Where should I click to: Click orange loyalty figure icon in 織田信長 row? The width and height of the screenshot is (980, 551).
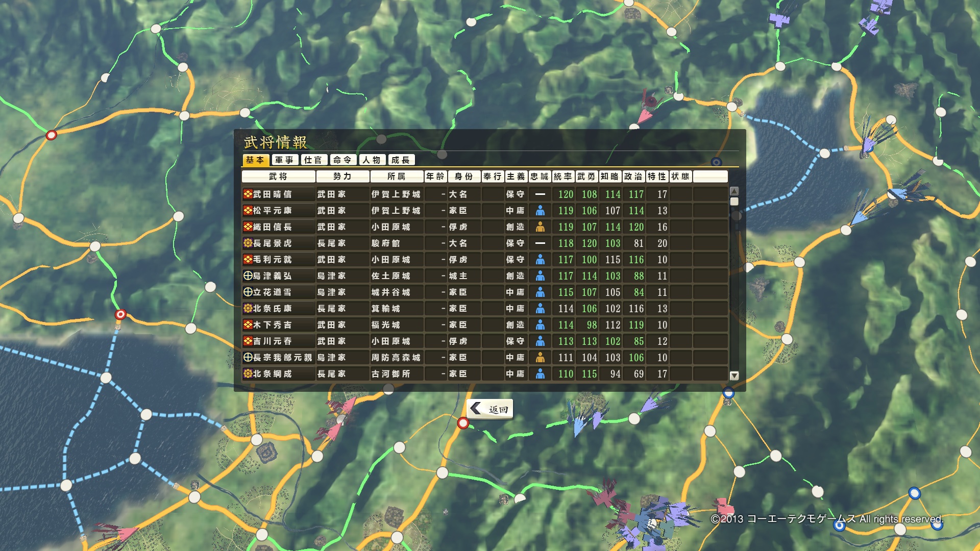[540, 227]
